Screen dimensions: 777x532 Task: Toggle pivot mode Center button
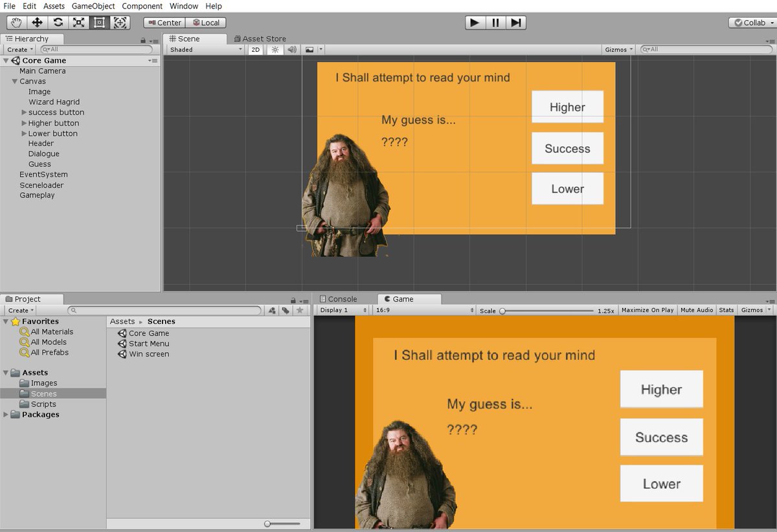tap(164, 23)
